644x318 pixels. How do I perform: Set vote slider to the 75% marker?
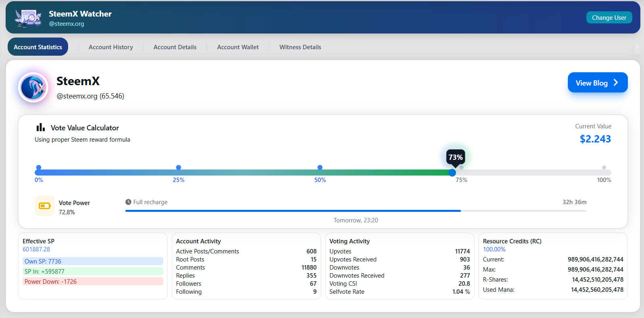[x=461, y=167]
